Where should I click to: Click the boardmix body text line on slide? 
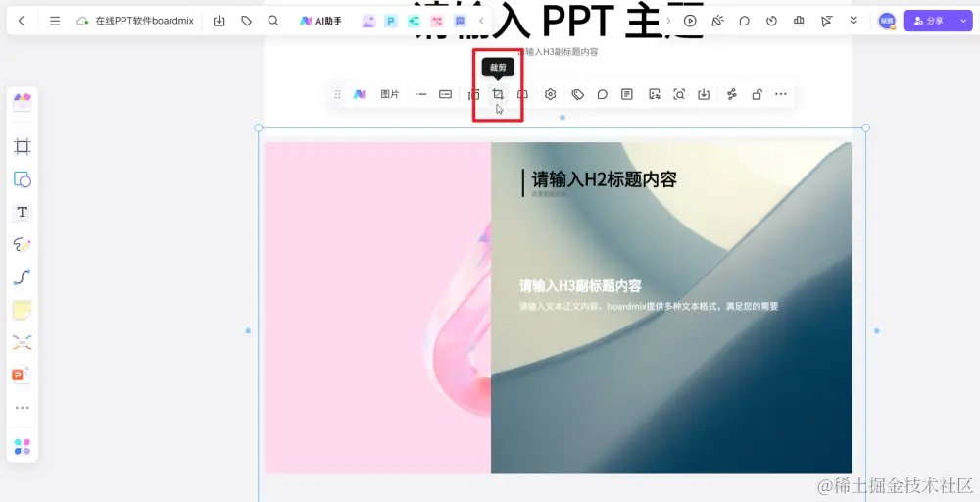click(649, 306)
